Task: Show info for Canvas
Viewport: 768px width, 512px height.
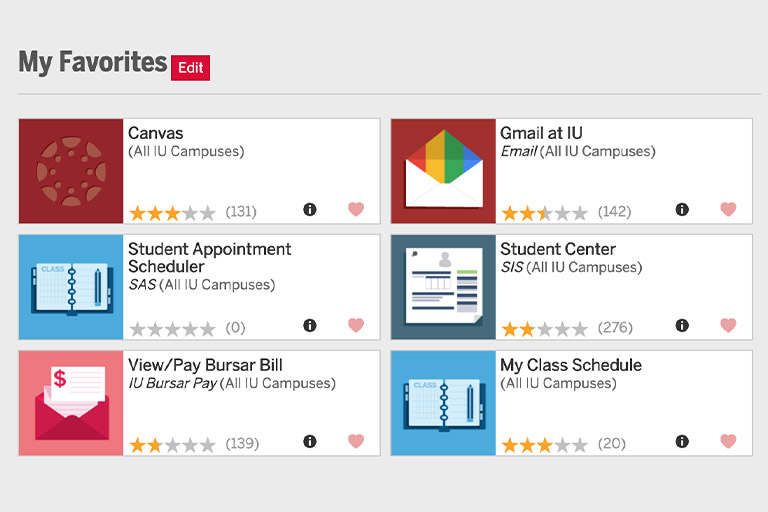Action: [x=310, y=210]
